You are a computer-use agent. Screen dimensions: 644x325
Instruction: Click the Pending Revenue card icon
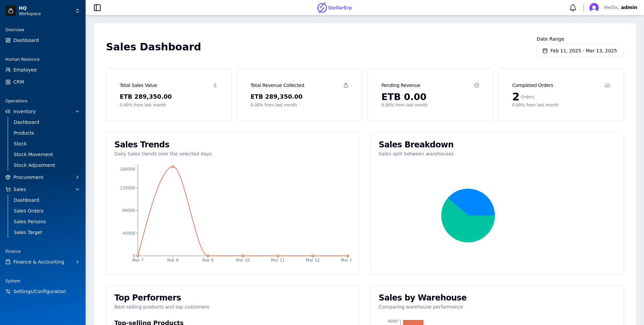pyautogui.click(x=476, y=85)
